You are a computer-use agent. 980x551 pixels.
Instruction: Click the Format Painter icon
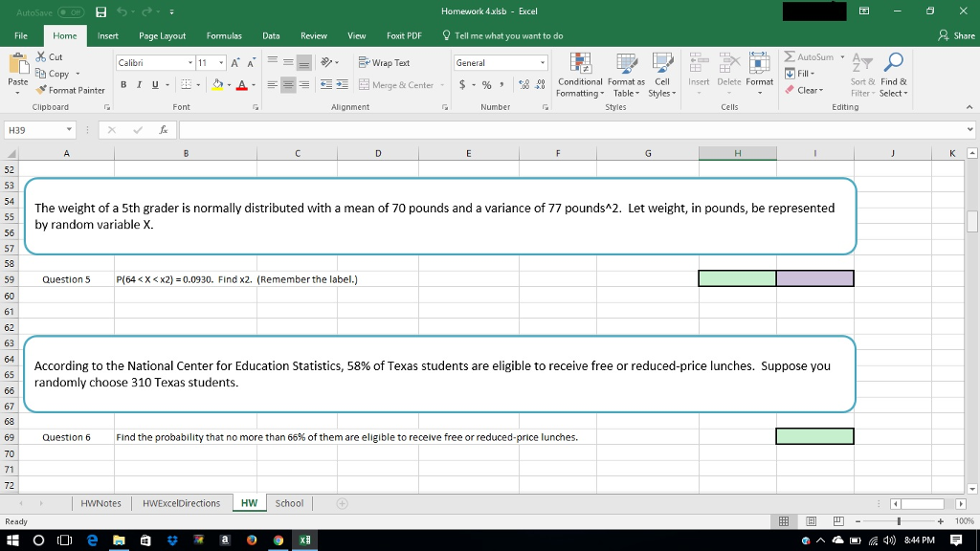(x=43, y=91)
